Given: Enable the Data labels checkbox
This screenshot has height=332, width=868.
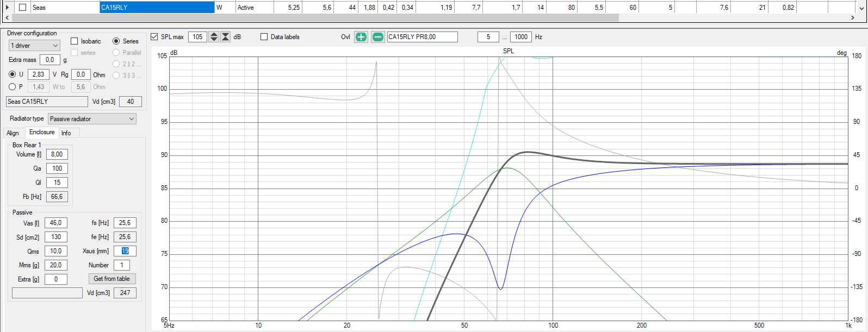Looking at the screenshot, I should (x=264, y=37).
